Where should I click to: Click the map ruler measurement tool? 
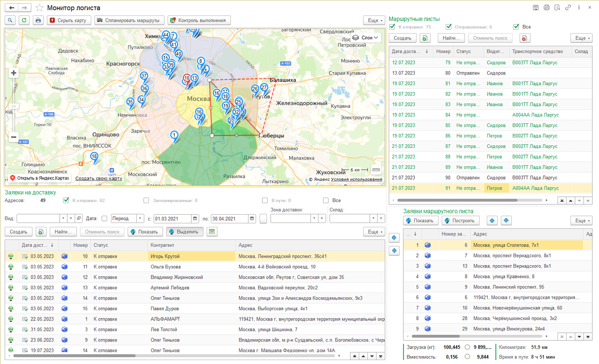376,170
